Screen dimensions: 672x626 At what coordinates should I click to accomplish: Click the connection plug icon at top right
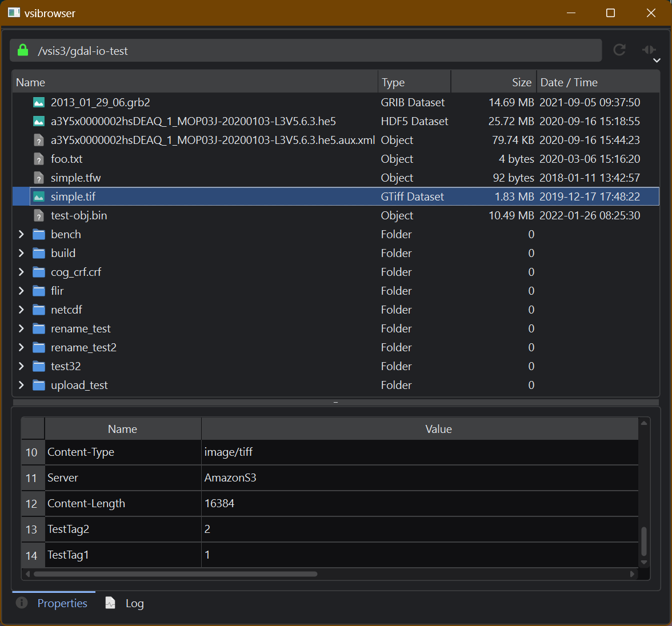click(649, 50)
